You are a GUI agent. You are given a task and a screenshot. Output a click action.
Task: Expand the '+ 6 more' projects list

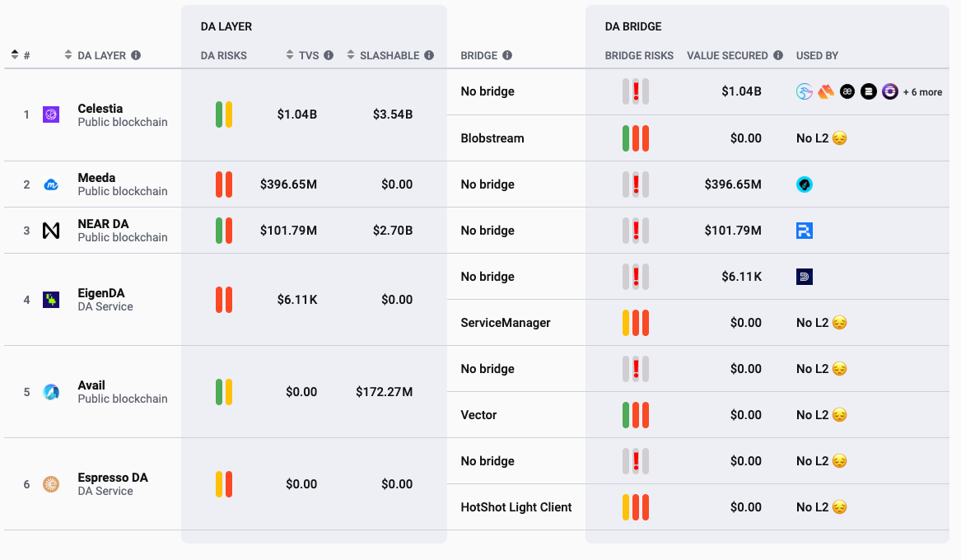(921, 91)
